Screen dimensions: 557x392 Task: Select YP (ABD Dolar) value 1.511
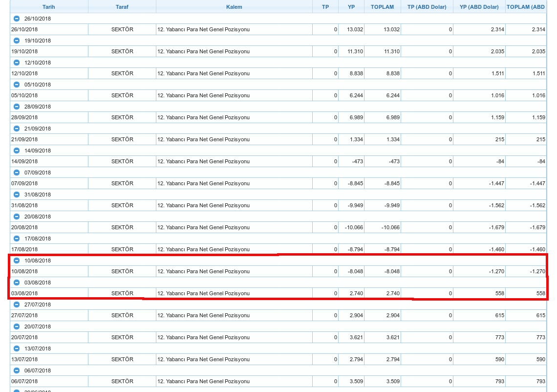[479, 74]
